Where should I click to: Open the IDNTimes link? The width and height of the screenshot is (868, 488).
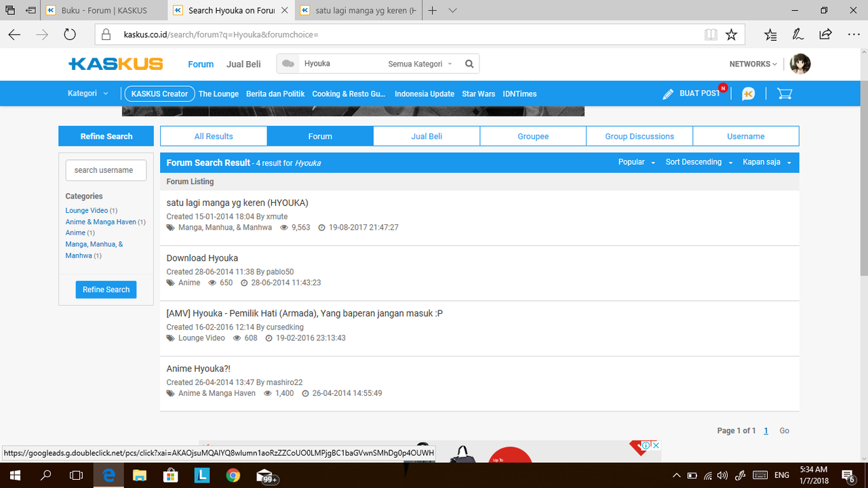(520, 94)
